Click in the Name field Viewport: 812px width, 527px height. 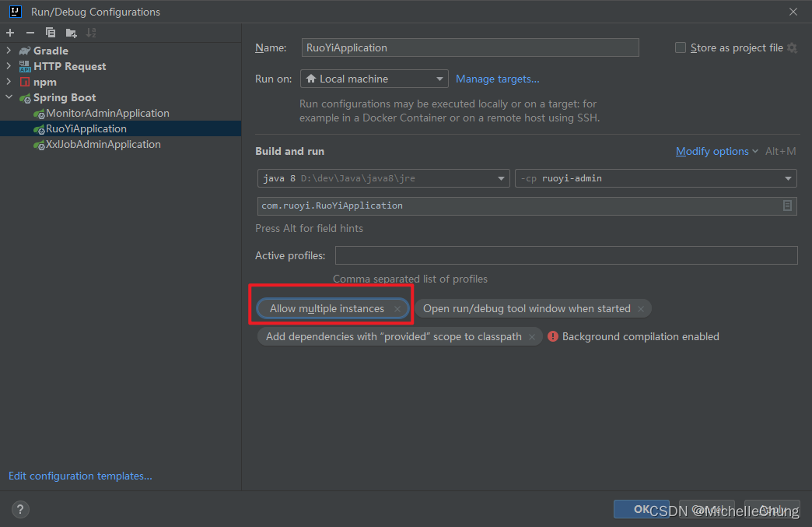(471, 47)
